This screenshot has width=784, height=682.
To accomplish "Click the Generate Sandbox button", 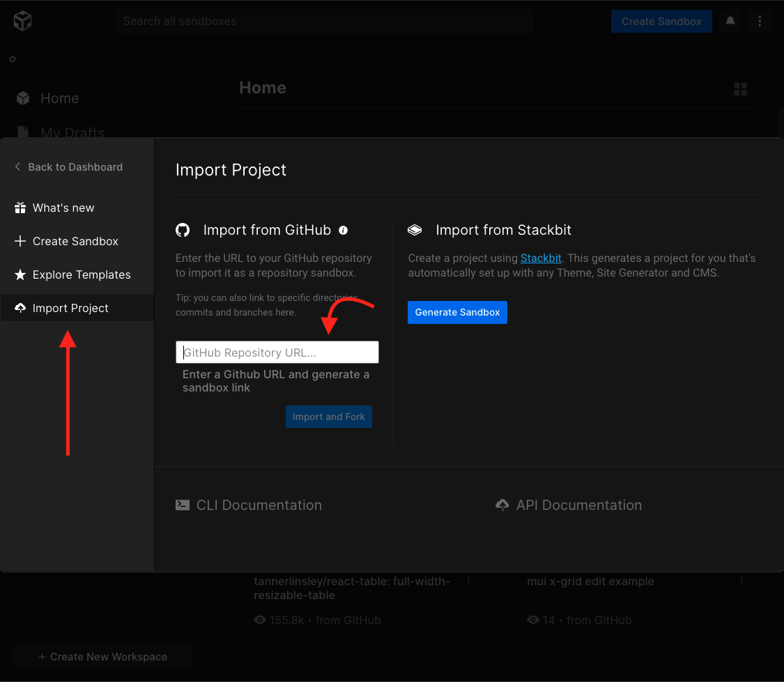I will [x=457, y=312].
